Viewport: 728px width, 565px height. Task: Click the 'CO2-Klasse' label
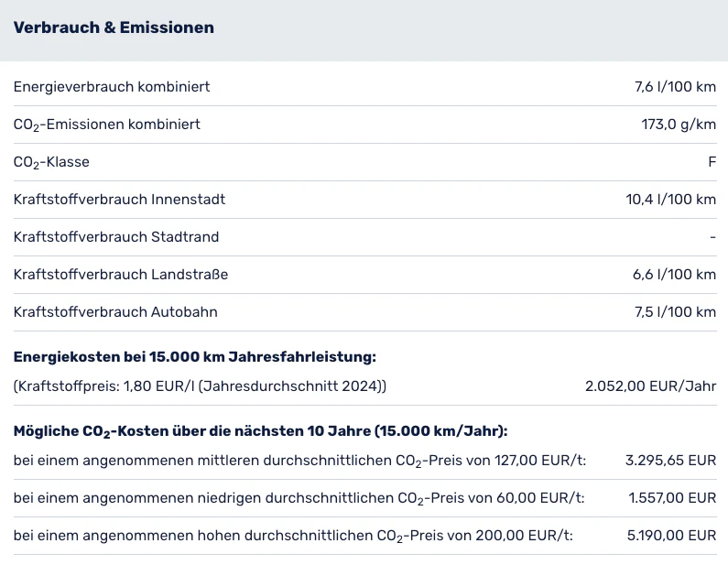(x=51, y=162)
